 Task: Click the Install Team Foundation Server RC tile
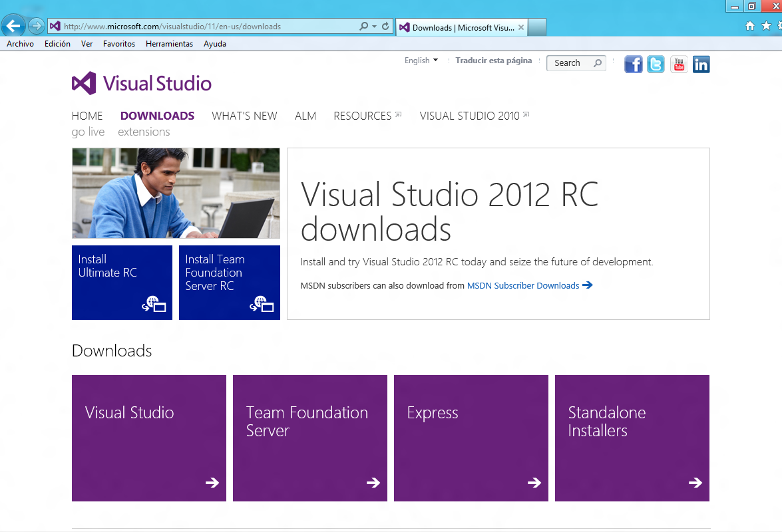[230, 283]
